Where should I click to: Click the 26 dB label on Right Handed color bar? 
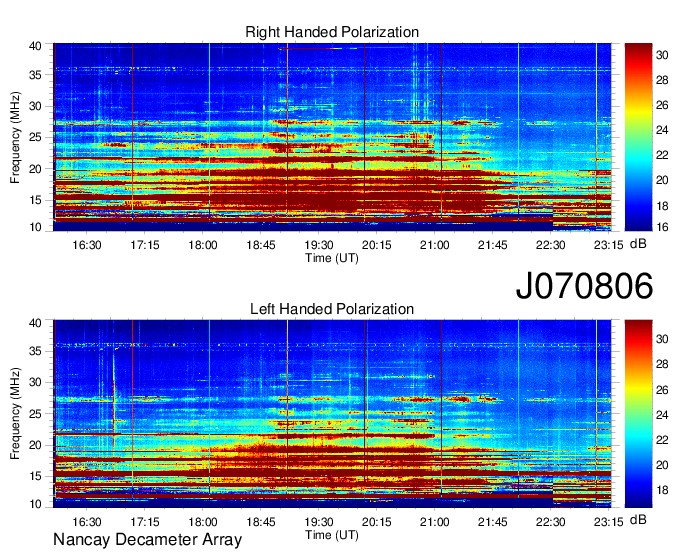click(662, 105)
